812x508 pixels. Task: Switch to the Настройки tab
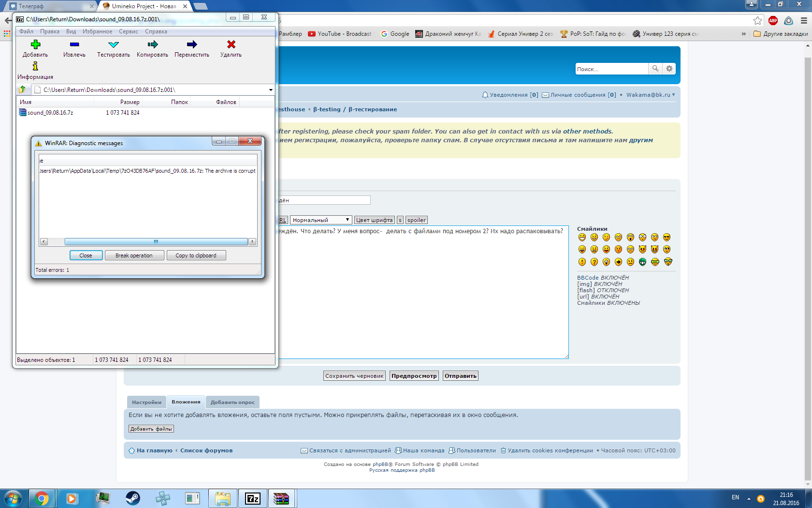click(146, 402)
